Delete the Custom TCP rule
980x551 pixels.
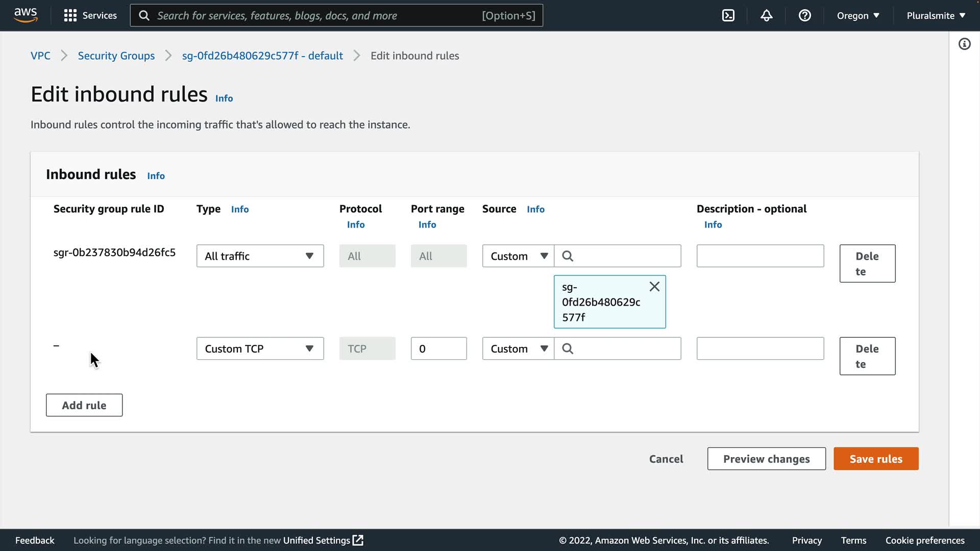pos(867,356)
